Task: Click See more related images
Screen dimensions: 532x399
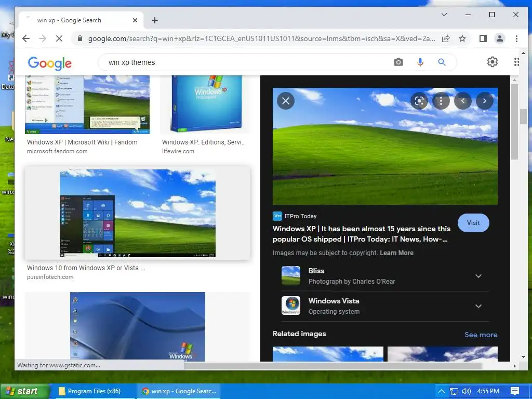Action: point(481,335)
